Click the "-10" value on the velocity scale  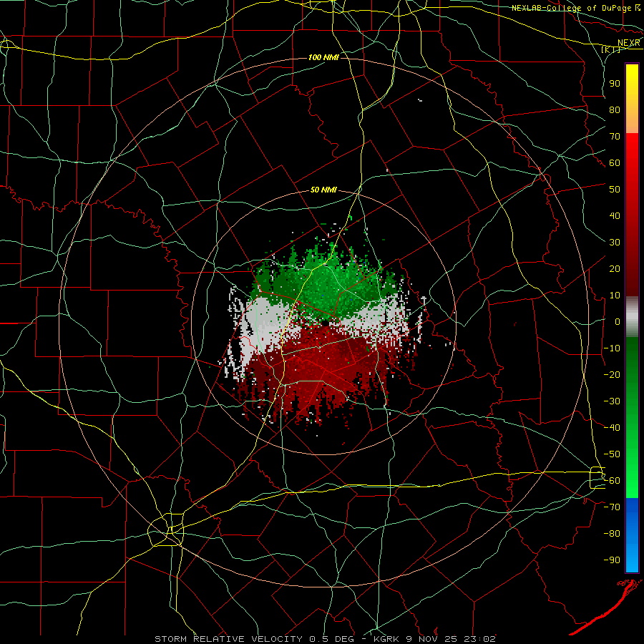pyautogui.click(x=612, y=348)
